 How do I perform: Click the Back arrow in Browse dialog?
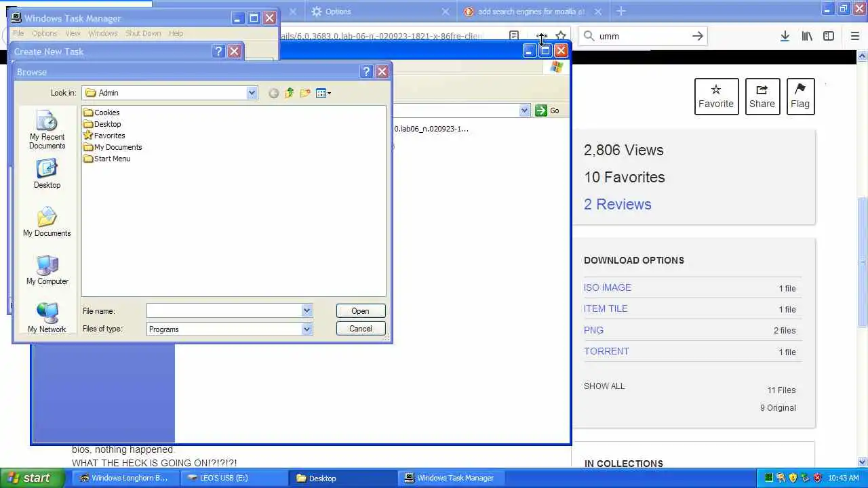(273, 94)
